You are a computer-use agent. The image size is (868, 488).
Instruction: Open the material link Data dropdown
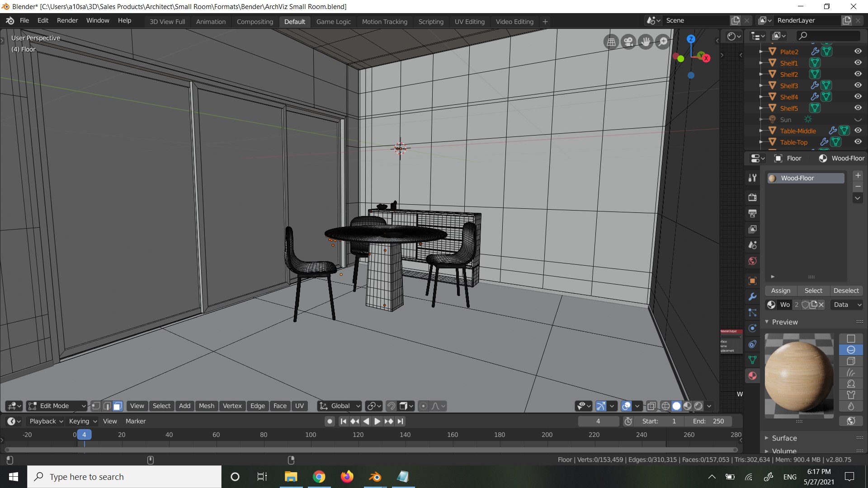pos(847,305)
